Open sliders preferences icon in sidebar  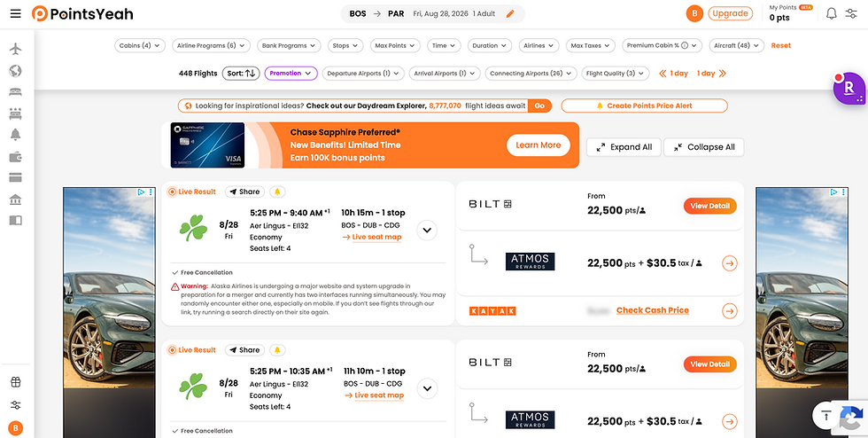point(16,405)
